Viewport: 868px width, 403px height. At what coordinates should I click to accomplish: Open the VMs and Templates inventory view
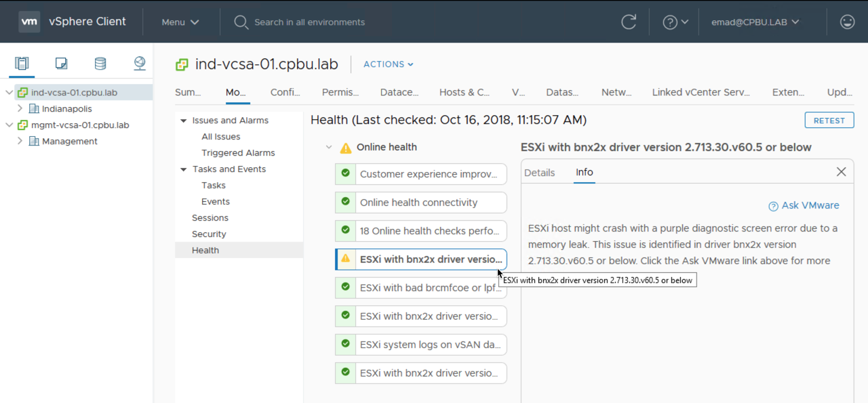(61, 64)
